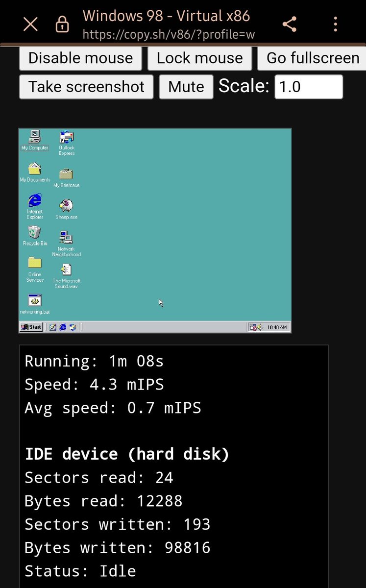Click Bytes written: 98816 line
The width and height of the screenshot is (366, 588).
click(x=118, y=547)
